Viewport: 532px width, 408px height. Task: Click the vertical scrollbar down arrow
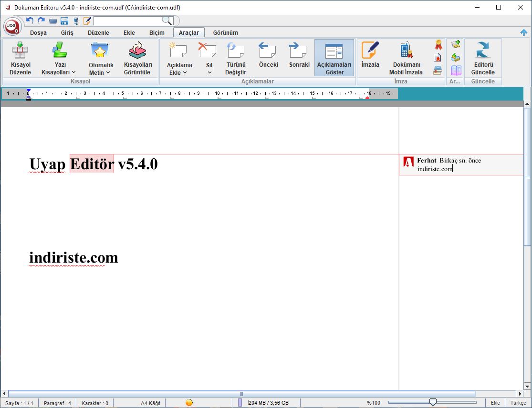527,386
